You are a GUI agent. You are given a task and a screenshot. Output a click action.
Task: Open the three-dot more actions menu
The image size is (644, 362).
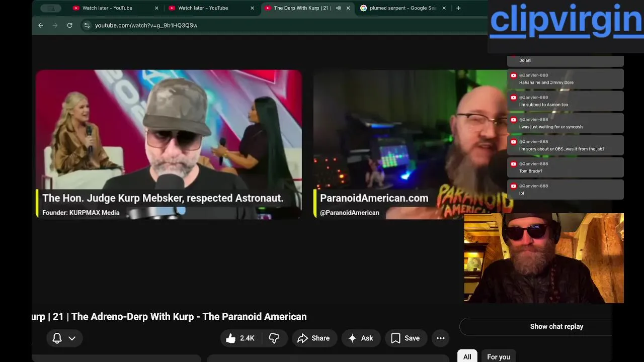[440, 338]
